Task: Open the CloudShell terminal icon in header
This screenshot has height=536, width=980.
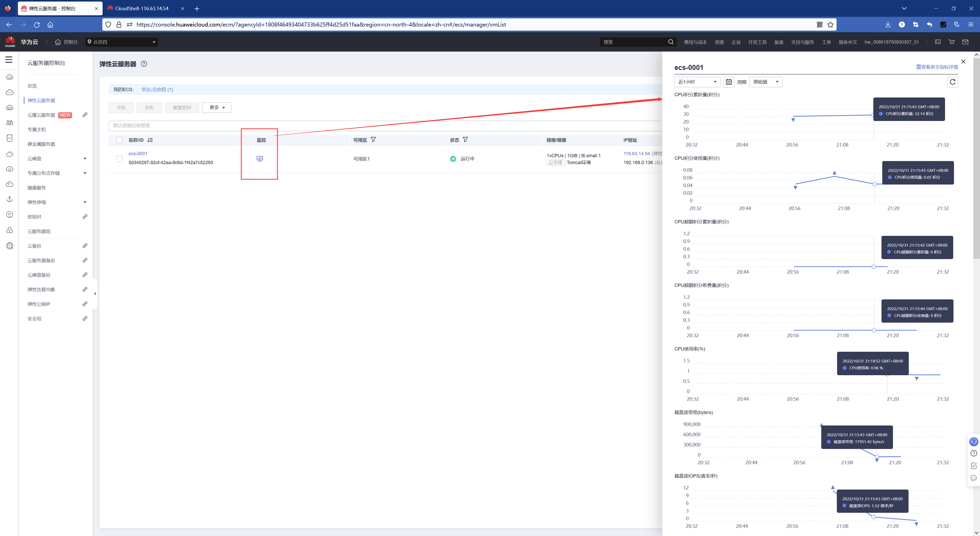Action: click(x=938, y=42)
